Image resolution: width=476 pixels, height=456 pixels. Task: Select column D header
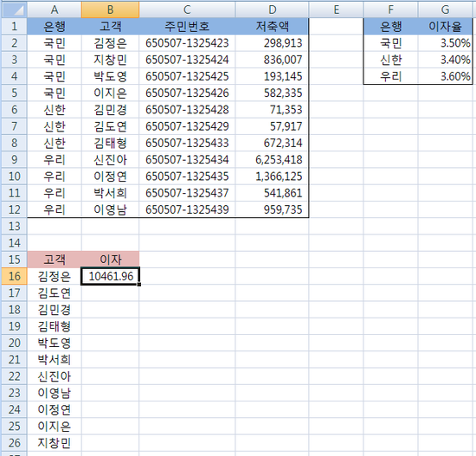[272, 10]
